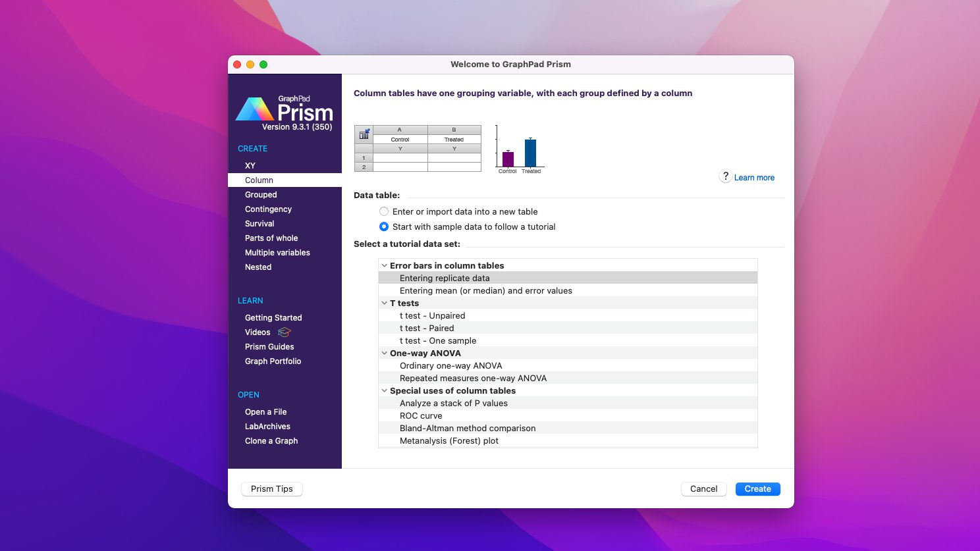
Task: Choose the Grouped table type in sidebar
Action: 261,195
